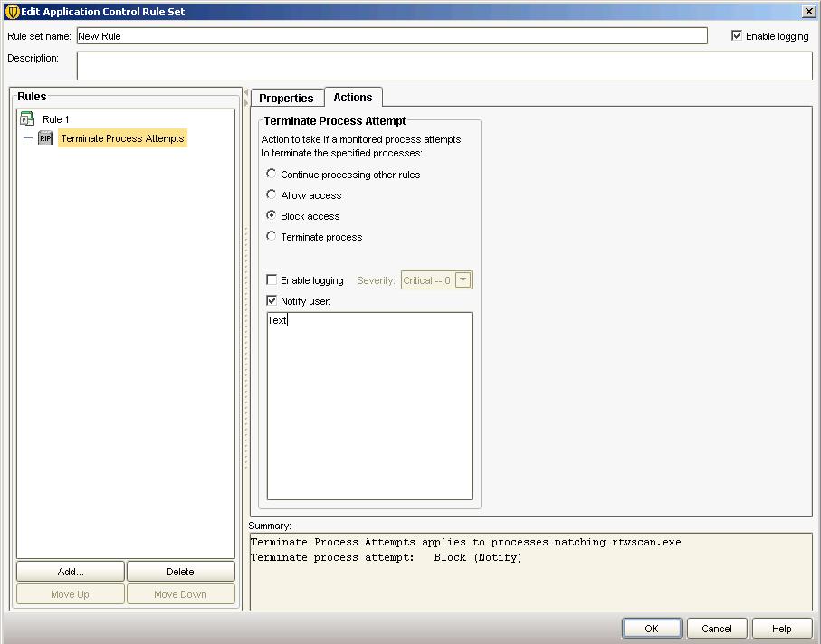Select Terminate Process Attempts tree item
Screen dimensions: 821x644
[x=122, y=138]
